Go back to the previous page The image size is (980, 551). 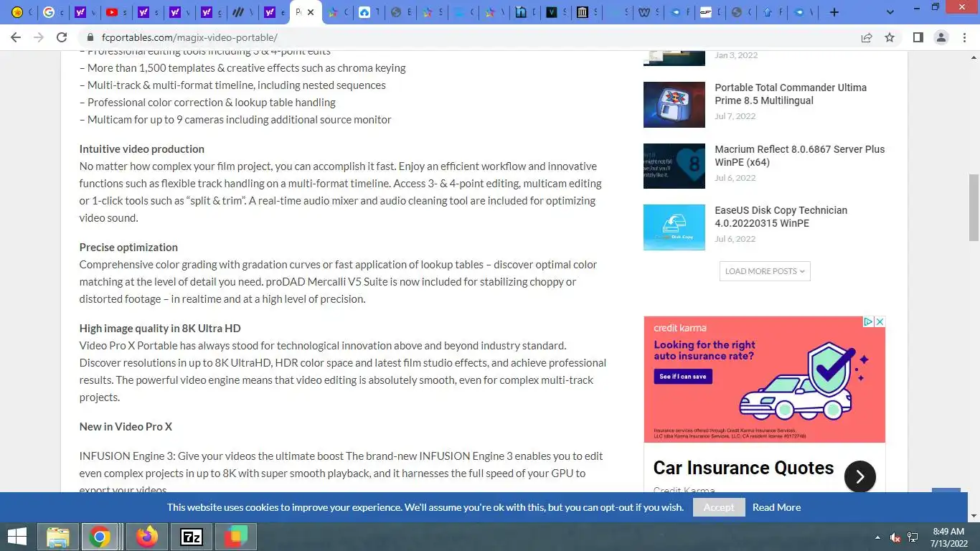[15, 37]
